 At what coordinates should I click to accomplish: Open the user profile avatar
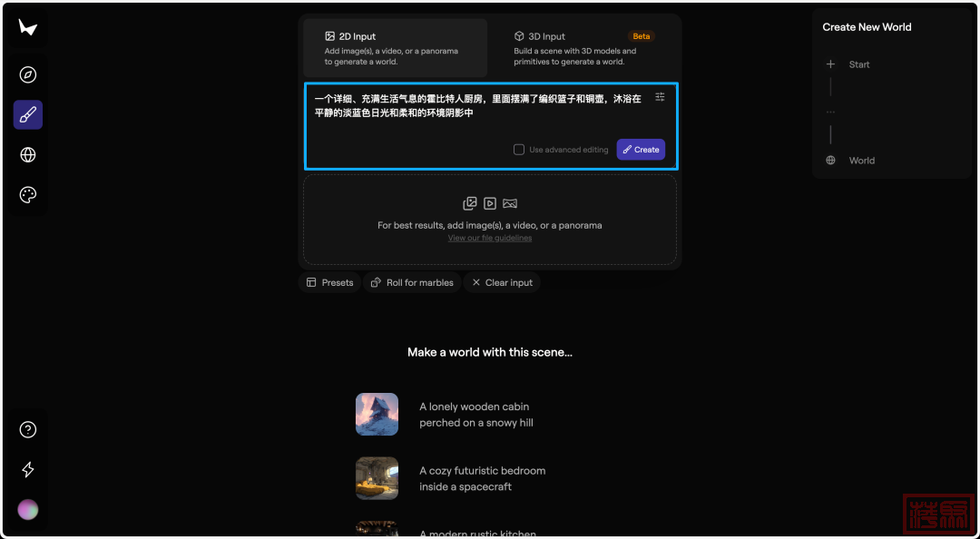(x=28, y=509)
